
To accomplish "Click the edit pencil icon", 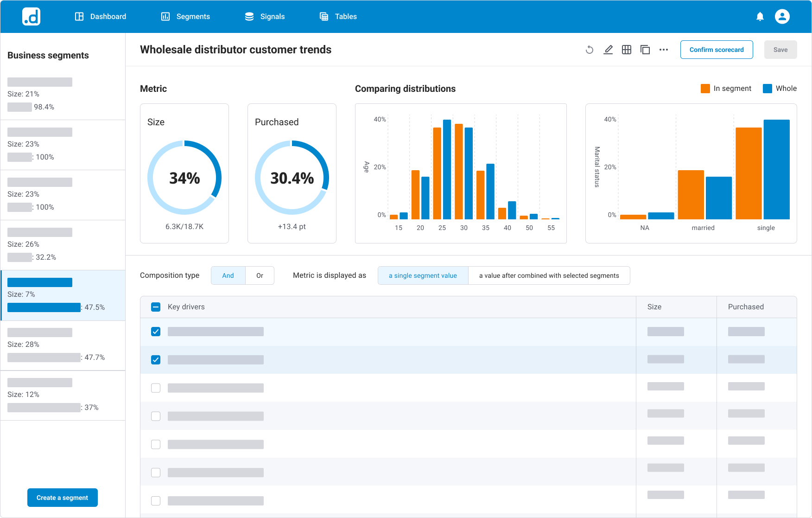I will pyautogui.click(x=608, y=50).
